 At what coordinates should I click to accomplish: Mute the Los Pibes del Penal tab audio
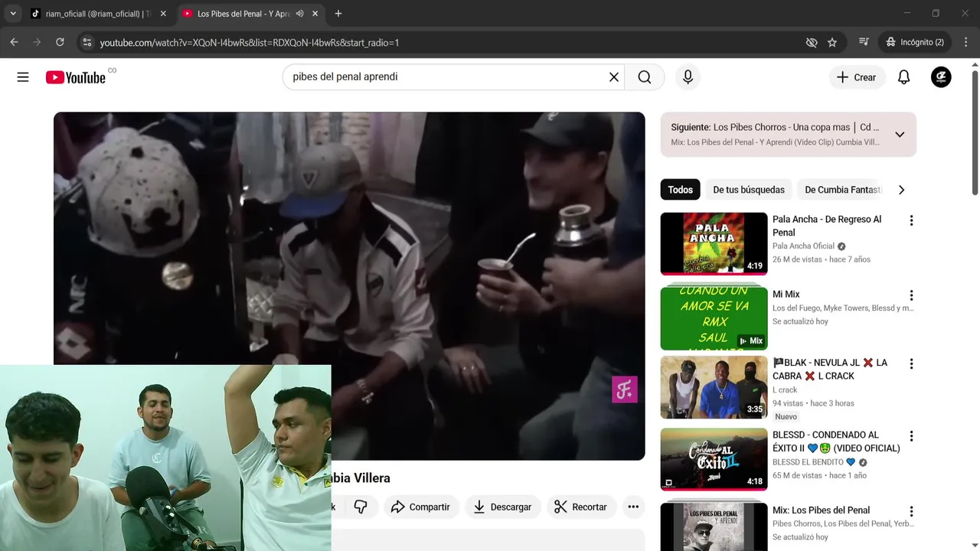[299, 14]
